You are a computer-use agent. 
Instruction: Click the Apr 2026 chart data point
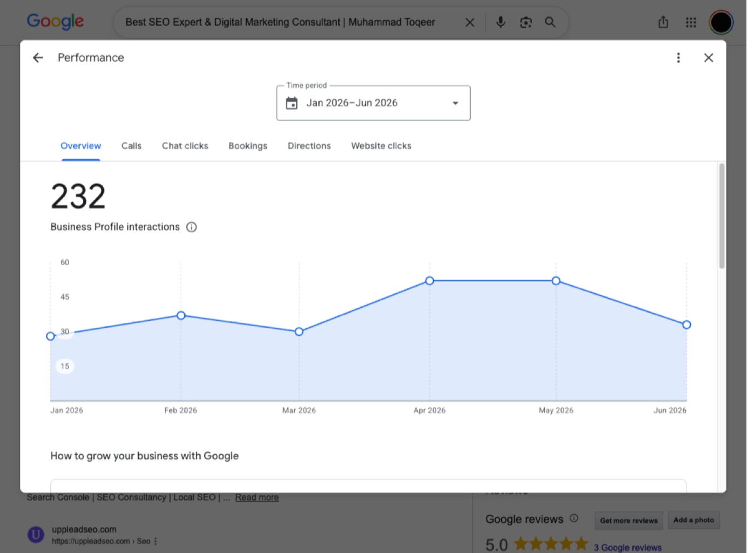tap(429, 281)
